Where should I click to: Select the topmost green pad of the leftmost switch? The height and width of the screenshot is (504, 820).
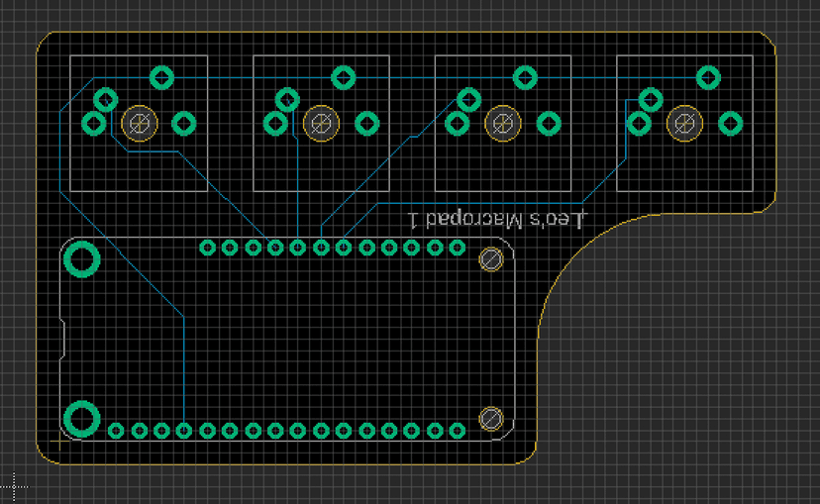pos(161,77)
